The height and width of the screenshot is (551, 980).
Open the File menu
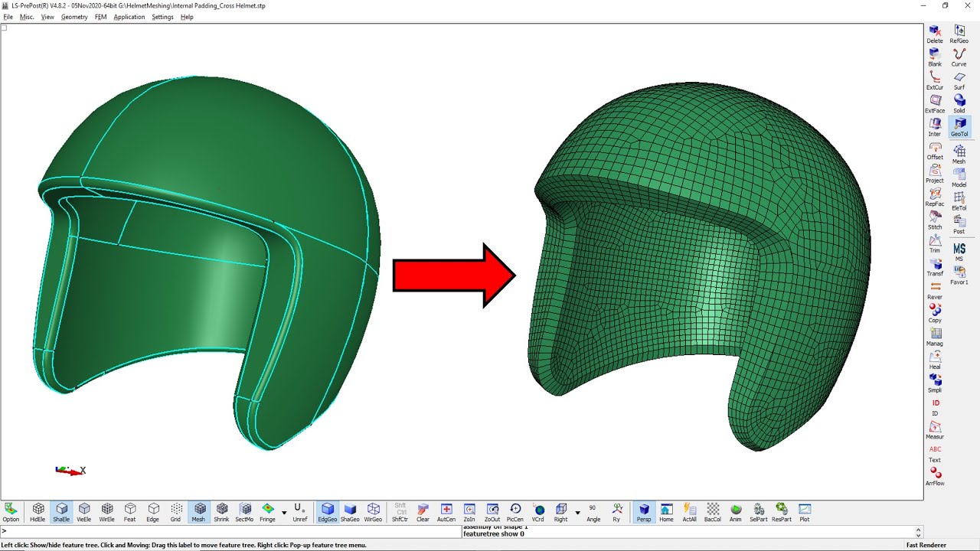pos(8,17)
